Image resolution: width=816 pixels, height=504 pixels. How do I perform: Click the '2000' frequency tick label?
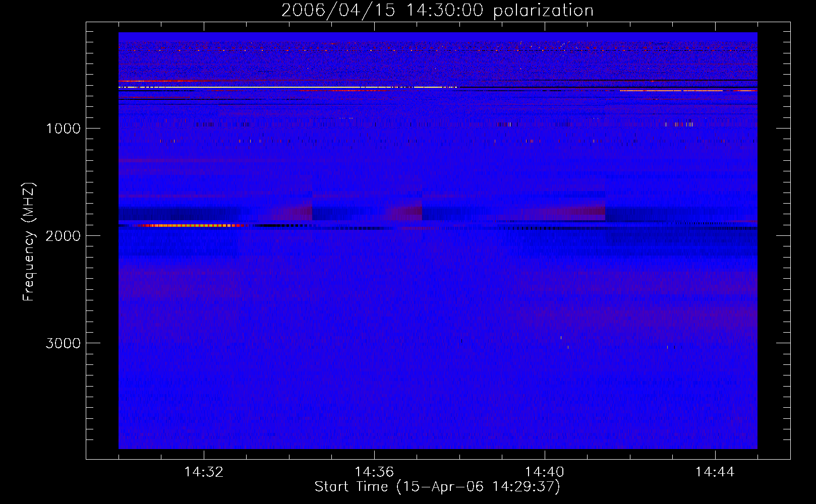coord(63,236)
